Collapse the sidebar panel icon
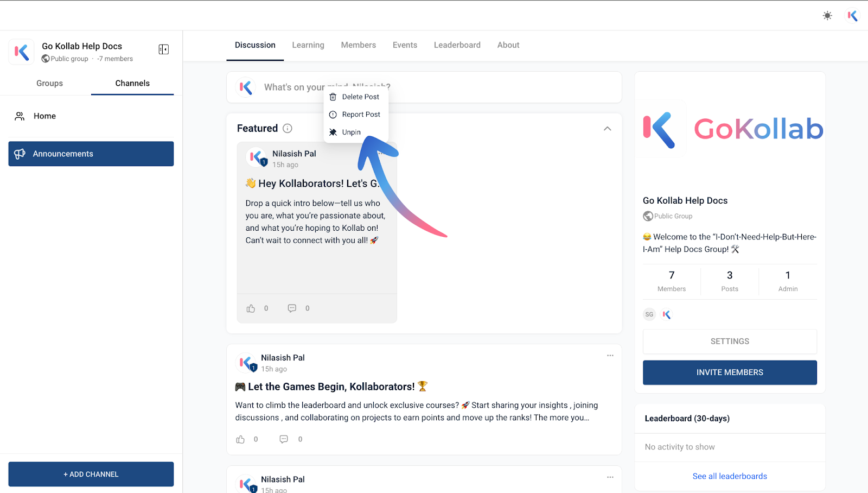Screen dimensions: 868x493 (163, 49)
